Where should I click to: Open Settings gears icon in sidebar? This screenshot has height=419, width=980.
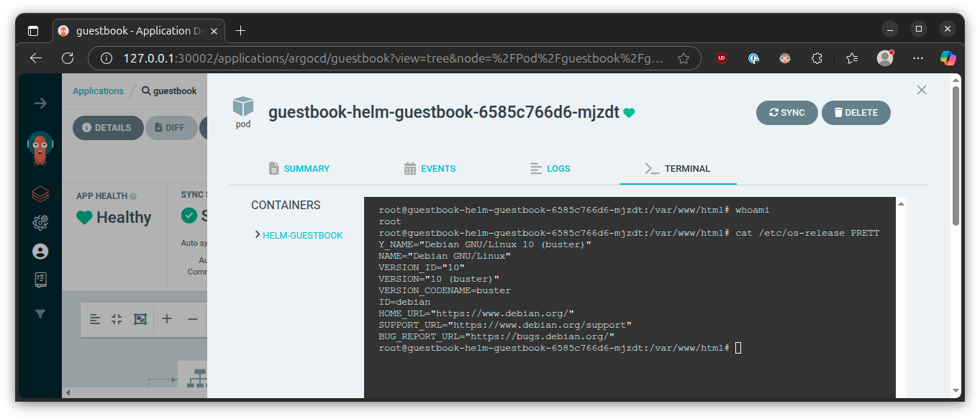click(40, 223)
